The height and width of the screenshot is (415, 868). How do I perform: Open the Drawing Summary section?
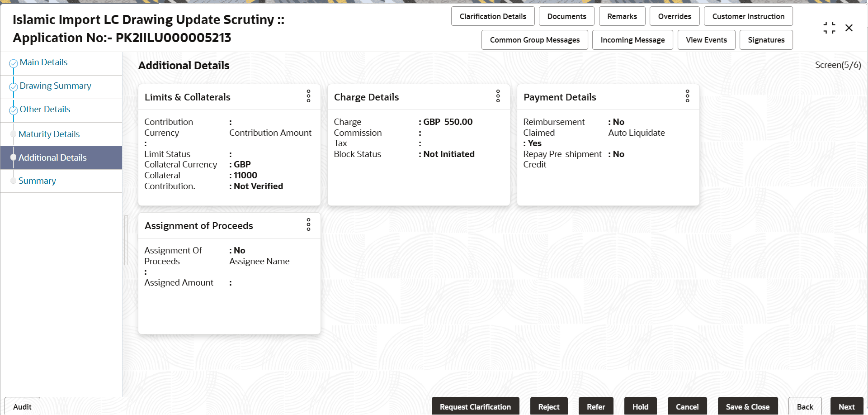pyautogui.click(x=55, y=86)
